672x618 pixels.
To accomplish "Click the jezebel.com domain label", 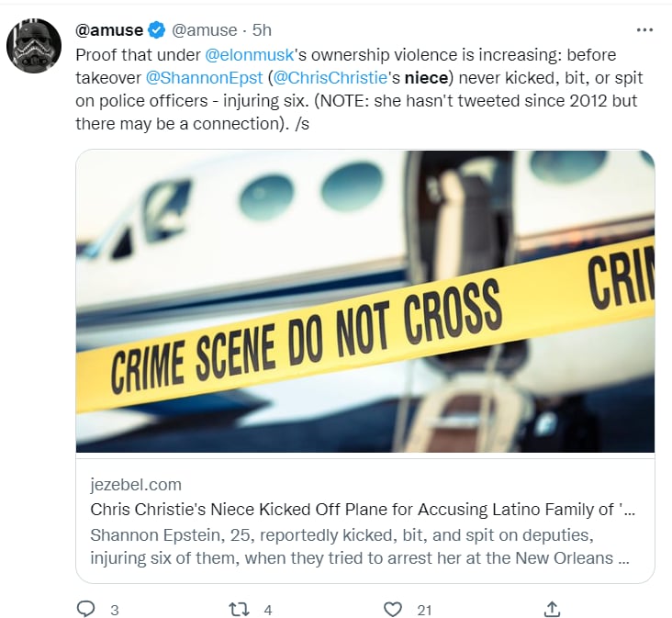I will [136, 485].
